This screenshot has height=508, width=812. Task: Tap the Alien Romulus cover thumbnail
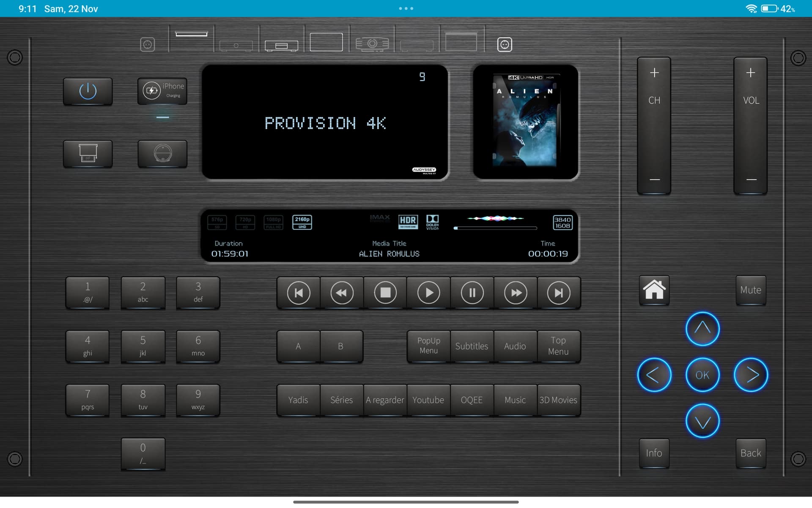pos(525,121)
